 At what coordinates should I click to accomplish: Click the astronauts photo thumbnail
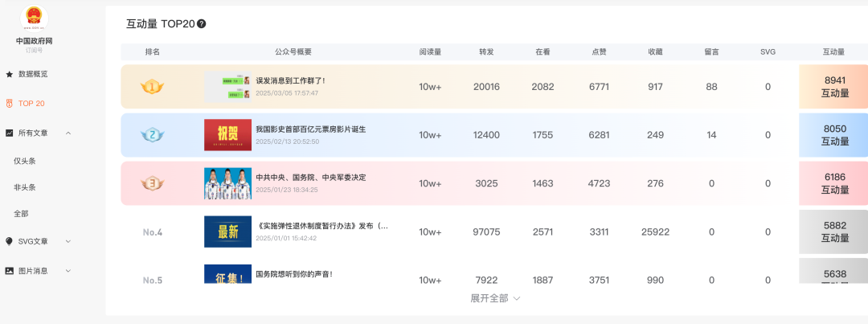pos(227,183)
